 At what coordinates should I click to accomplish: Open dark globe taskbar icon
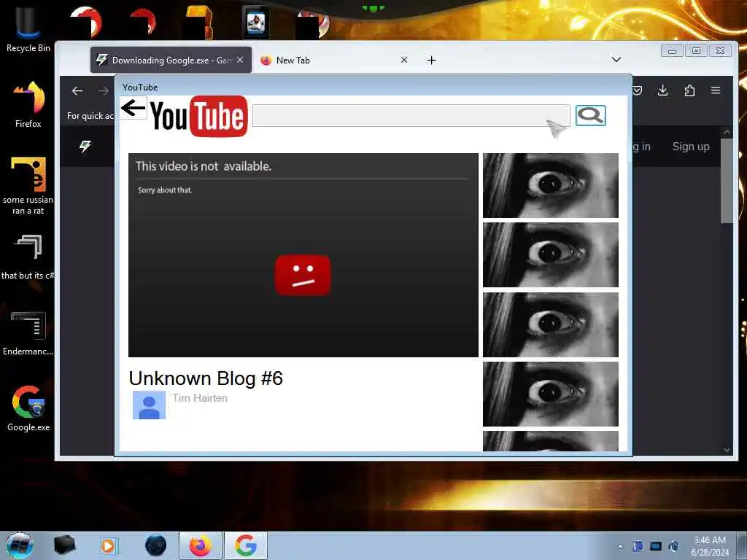[156, 545]
